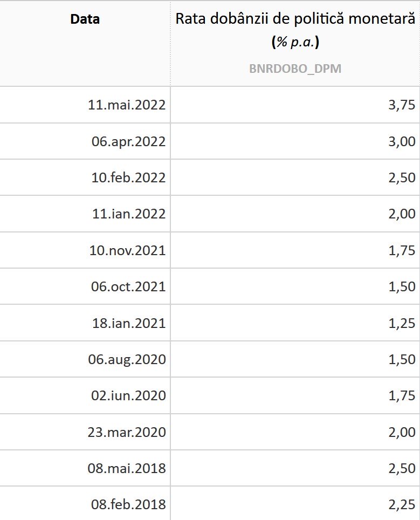Select the 11.ian.2022 date cell
420x520 pixels.
pos(128,214)
